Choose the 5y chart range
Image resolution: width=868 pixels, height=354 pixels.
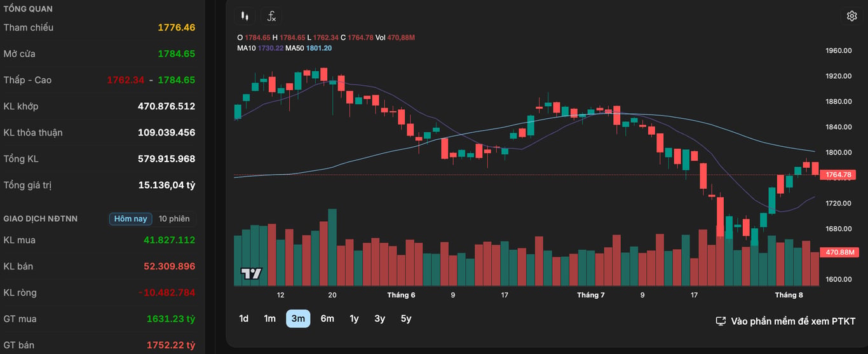point(405,318)
